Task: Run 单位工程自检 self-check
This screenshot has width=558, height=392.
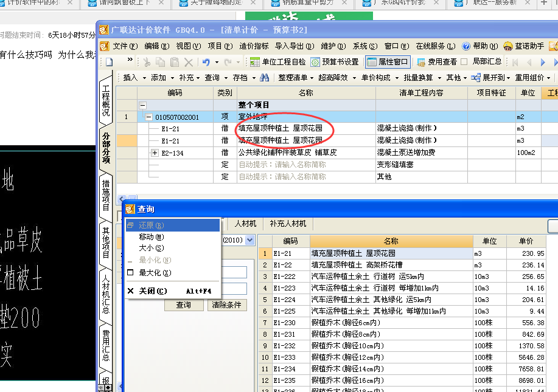Action: tap(277, 62)
